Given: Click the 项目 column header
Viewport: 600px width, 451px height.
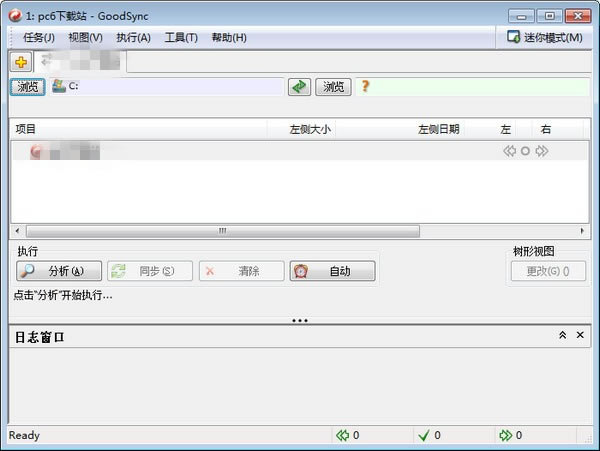Looking at the screenshot, I should click(x=139, y=129).
